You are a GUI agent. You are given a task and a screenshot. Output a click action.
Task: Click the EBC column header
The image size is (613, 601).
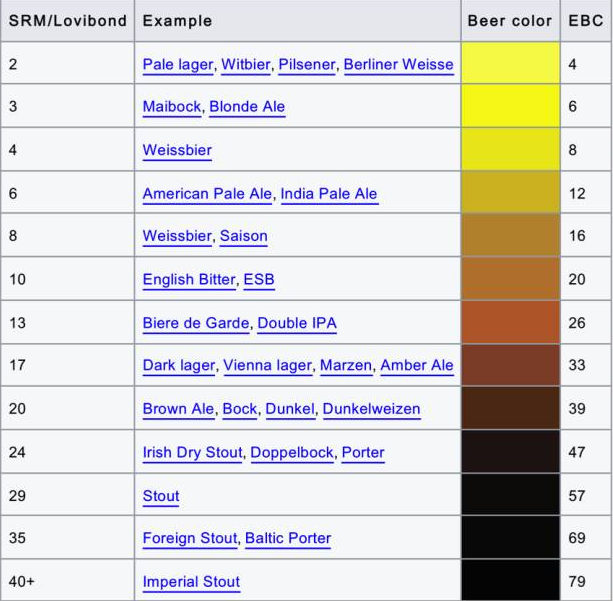[586, 21]
